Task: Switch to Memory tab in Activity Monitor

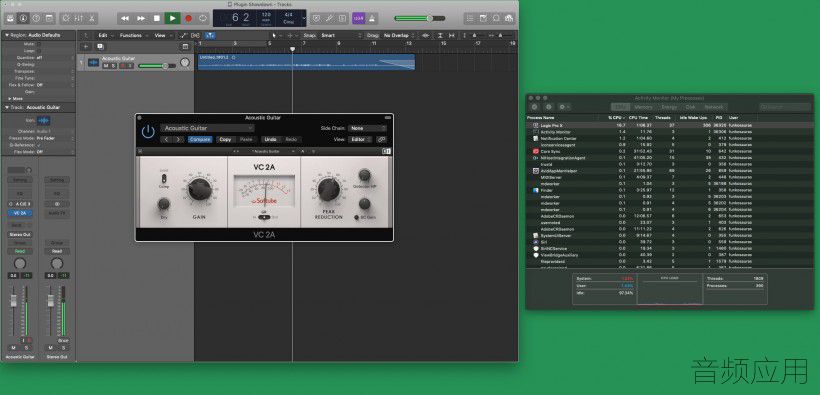Action: pos(643,107)
